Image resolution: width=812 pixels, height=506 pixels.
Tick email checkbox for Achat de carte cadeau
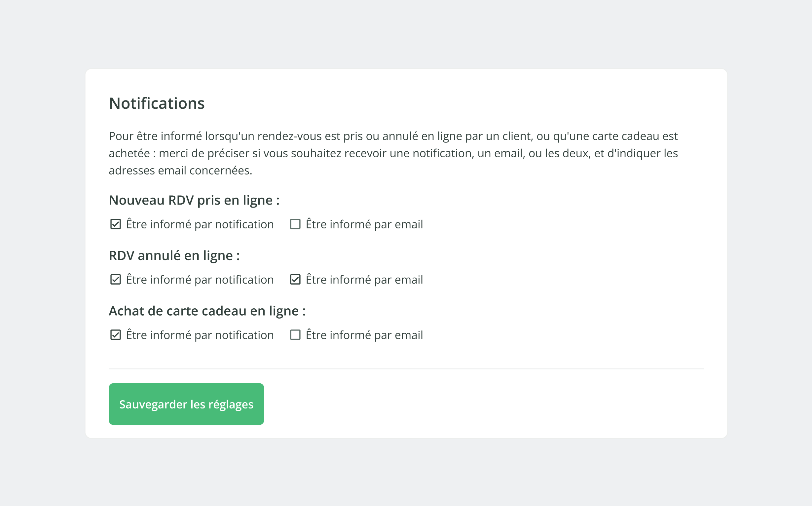click(295, 335)
